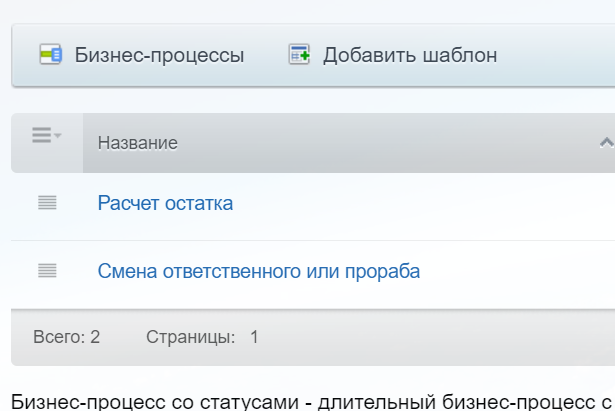Toggle the sort arrow on the Название header

point(604,143)
